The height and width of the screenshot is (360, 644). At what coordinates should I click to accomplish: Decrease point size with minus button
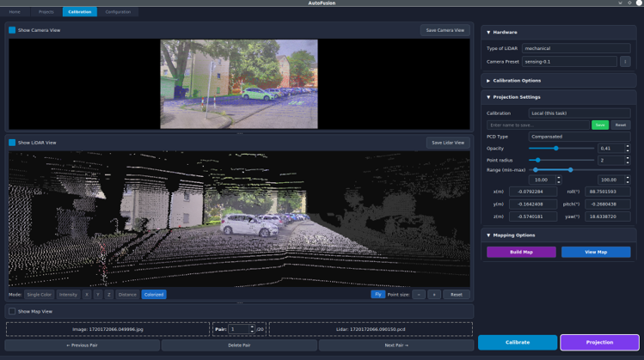pos(419,295)
